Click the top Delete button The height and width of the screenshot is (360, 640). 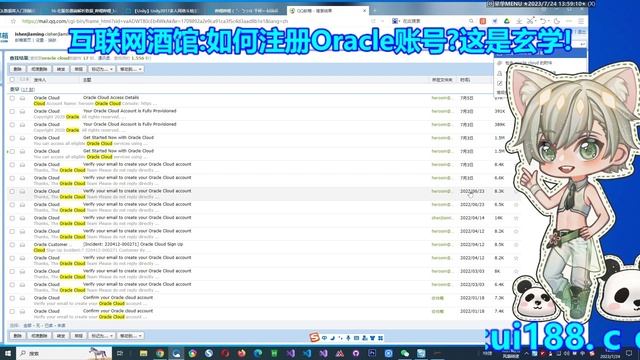18,69
